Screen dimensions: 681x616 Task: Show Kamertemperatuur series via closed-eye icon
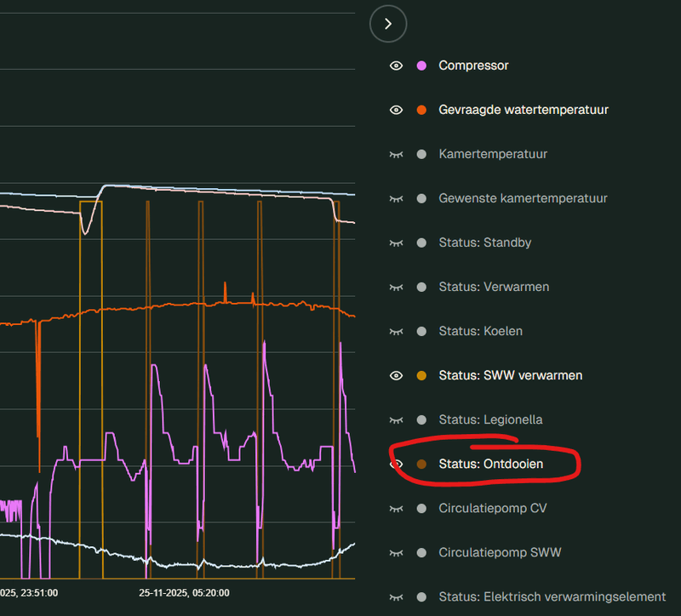pyautogui.click(x=396, y=154)
